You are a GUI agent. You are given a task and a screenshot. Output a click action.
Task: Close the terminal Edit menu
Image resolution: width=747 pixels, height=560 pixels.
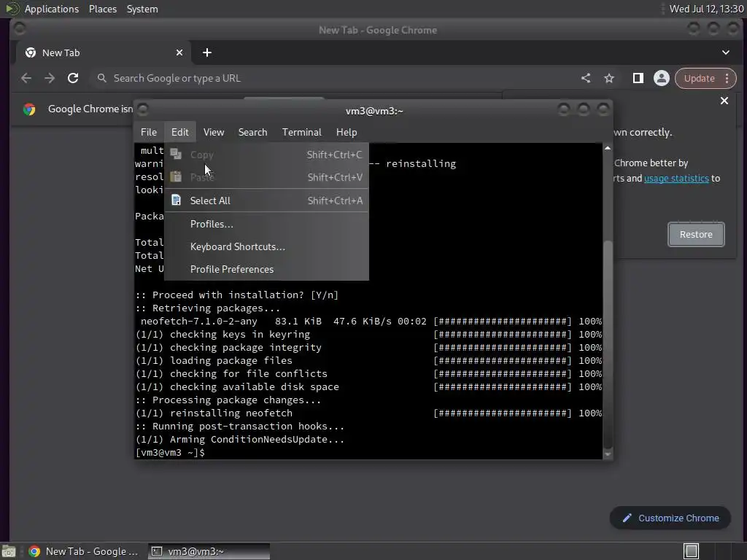coord(180,132)
